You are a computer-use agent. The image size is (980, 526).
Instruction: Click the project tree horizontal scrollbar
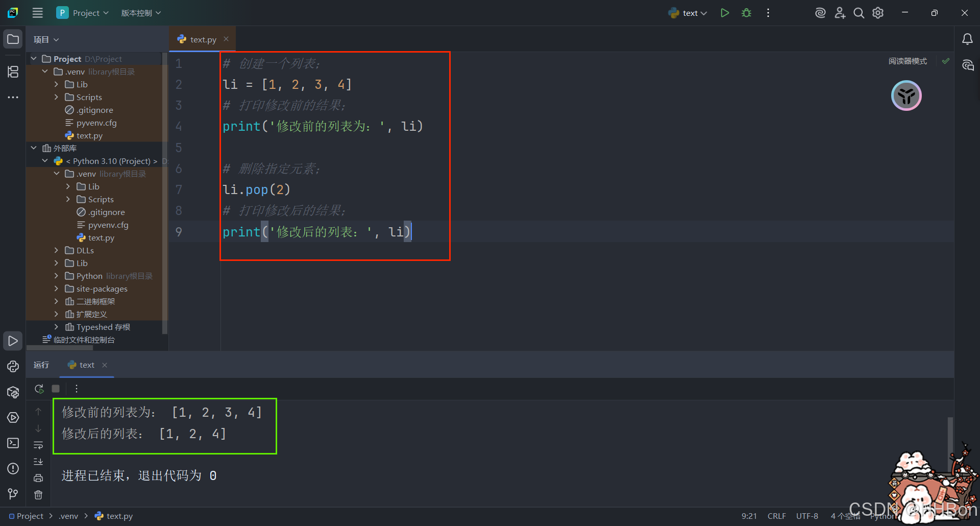60,348
